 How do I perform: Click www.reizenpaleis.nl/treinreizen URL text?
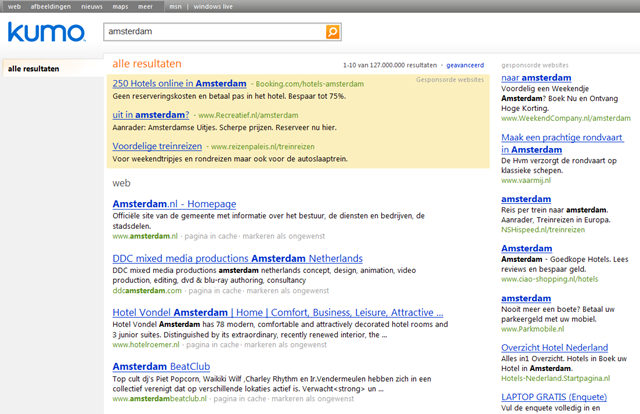pos(262,147)
